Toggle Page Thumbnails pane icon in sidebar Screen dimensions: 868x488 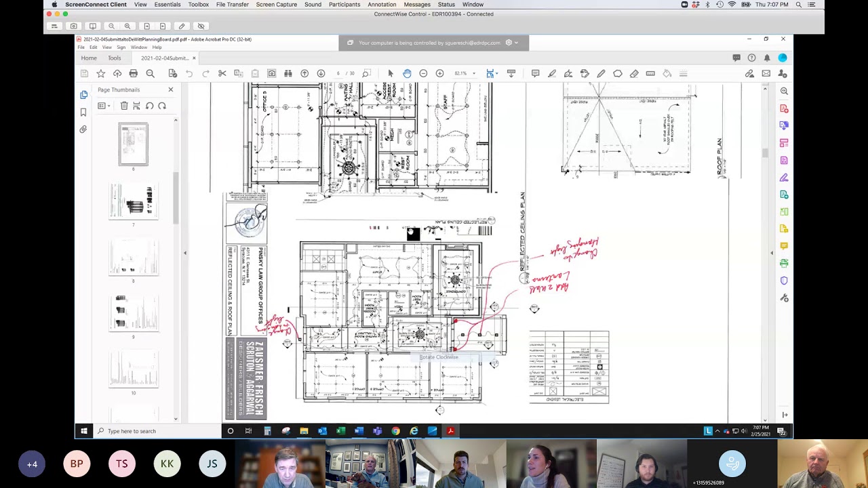(83, 95)
